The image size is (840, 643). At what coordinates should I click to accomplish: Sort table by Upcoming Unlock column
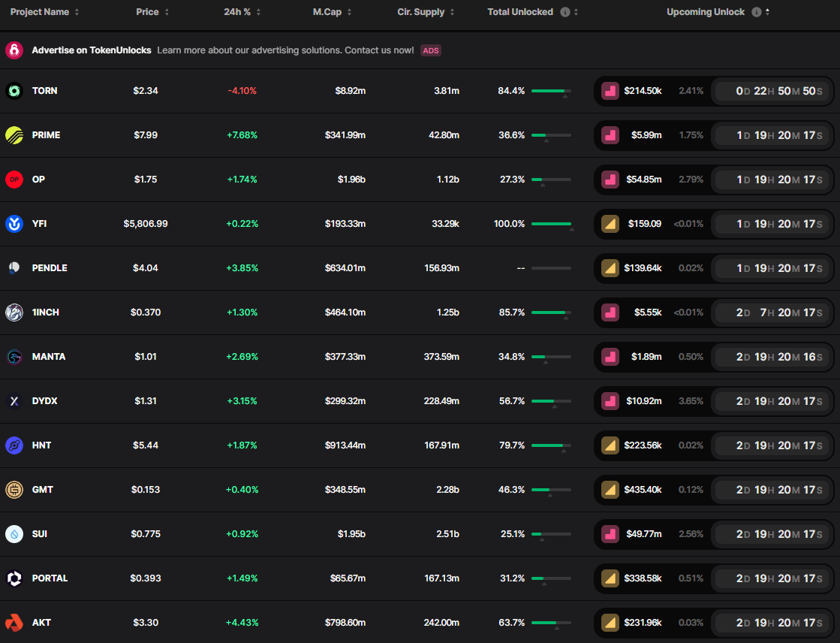[768, 12]
